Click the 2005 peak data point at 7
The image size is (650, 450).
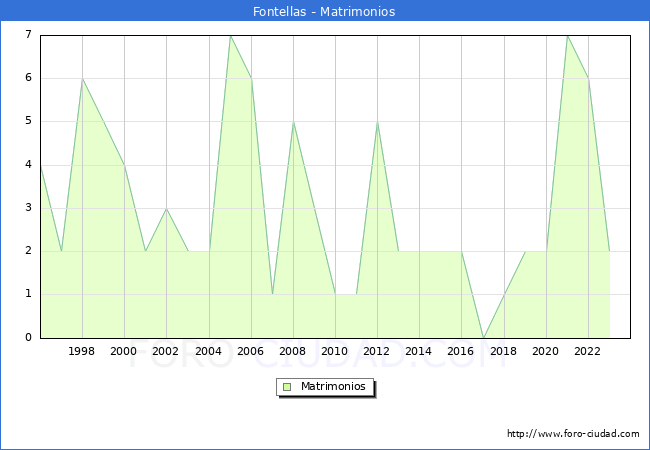click(230, 36)
